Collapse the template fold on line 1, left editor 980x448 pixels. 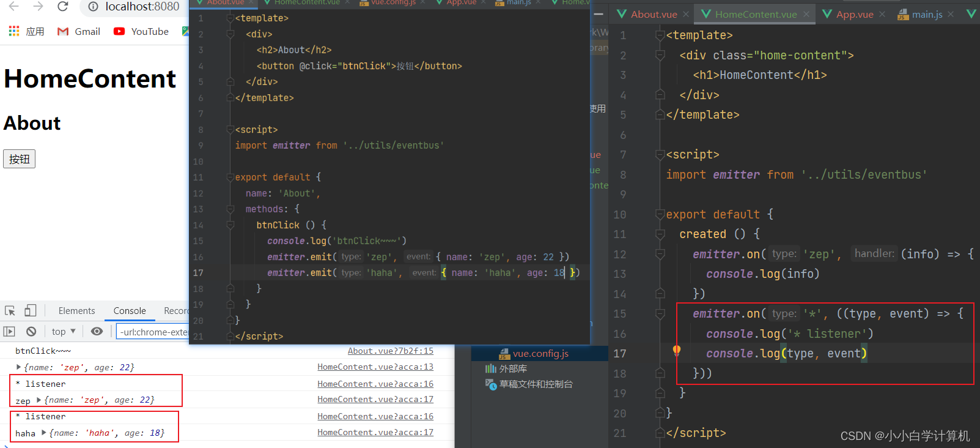click(230, 18)
